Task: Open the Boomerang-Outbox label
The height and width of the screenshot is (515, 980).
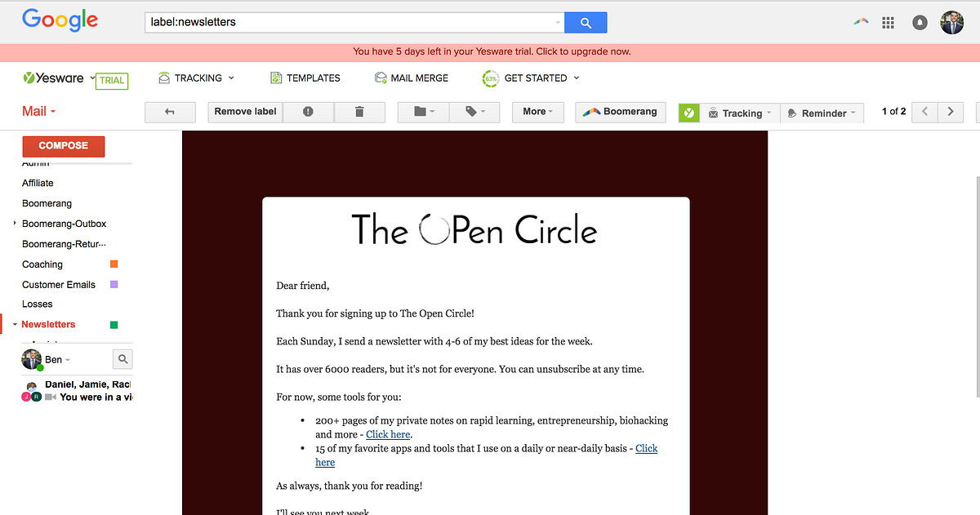Action: (64, 224)
